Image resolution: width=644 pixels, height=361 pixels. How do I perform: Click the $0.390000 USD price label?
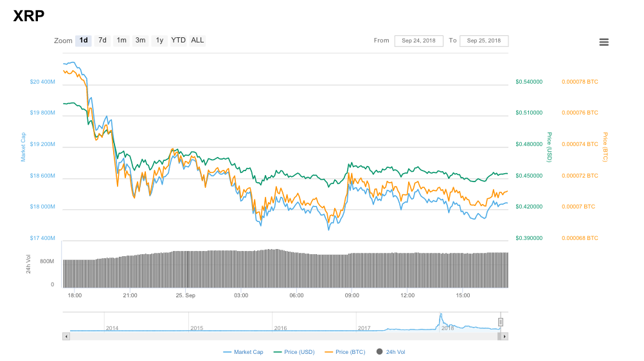529,238
